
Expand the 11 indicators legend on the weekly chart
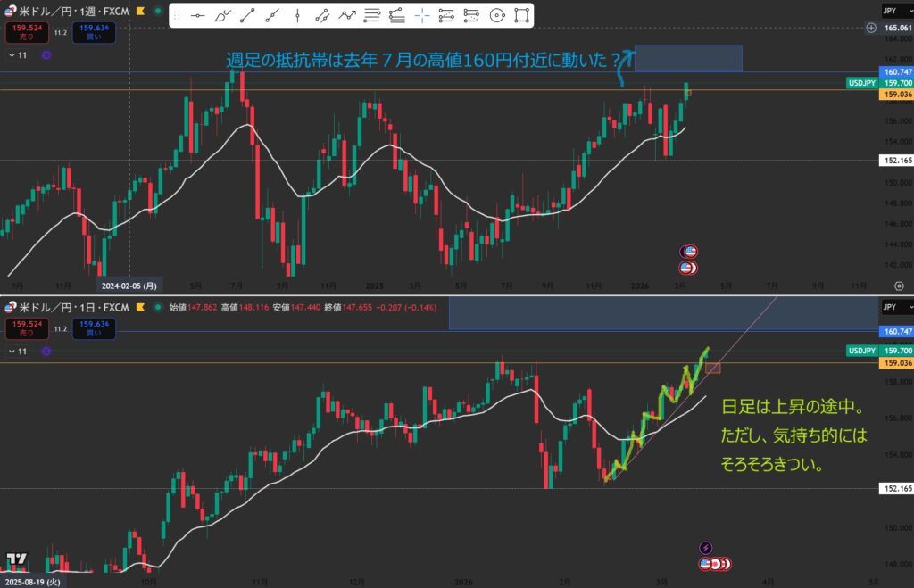(x=17, y=55)
